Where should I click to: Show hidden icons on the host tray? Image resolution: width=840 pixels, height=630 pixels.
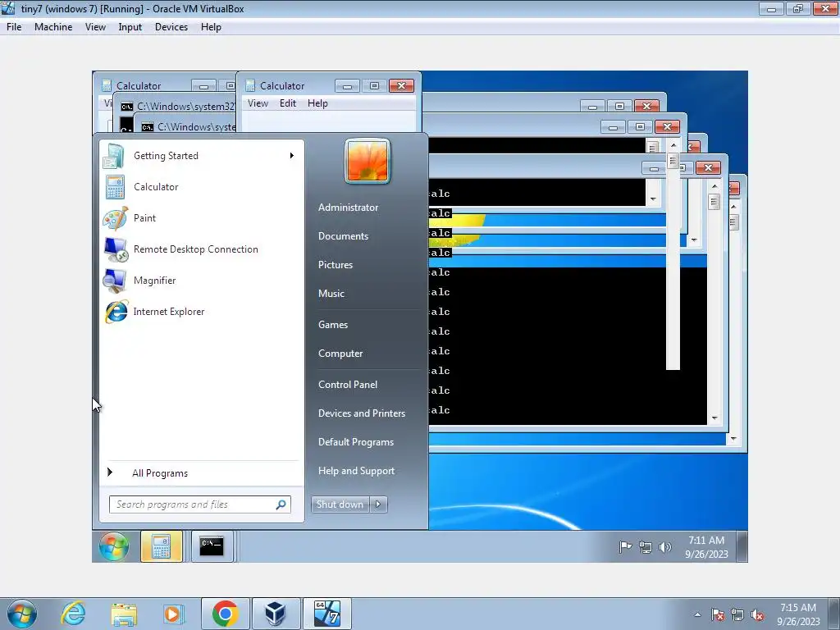pos(697,614)
